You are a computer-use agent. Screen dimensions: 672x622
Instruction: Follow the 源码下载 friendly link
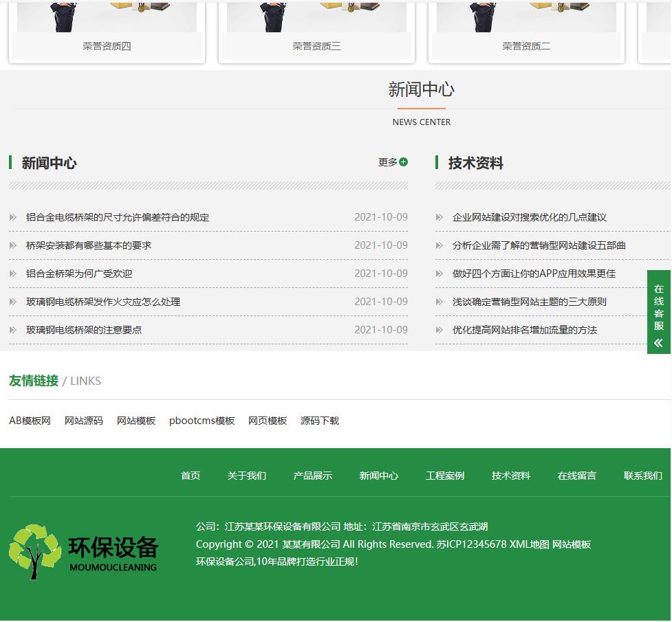click(320, 421)
